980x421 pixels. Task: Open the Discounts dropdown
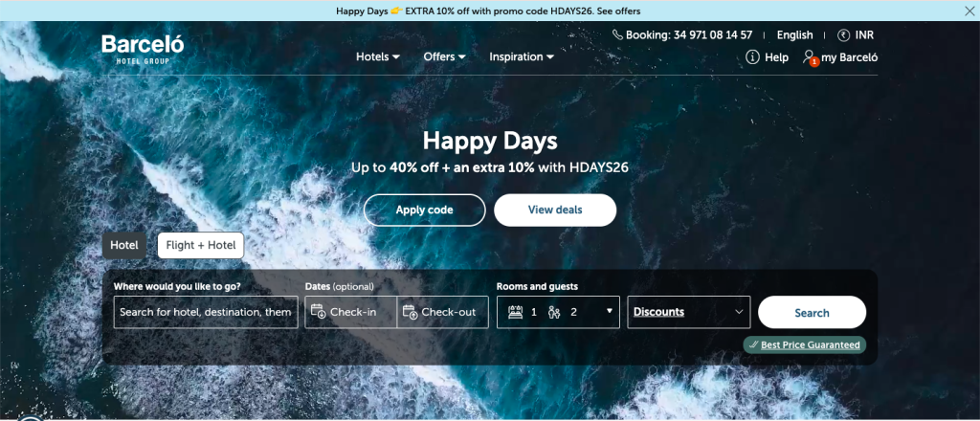[689, 312]
